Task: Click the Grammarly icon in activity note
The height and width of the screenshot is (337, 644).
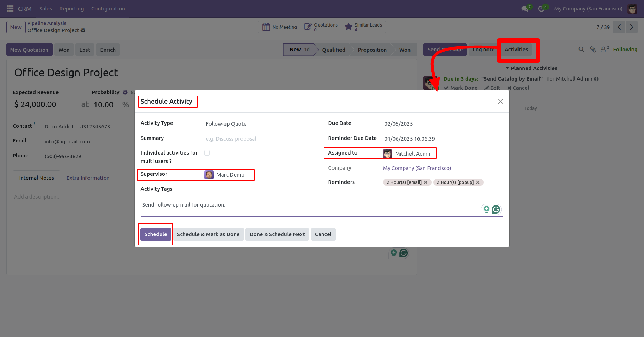Action: click(x=496, y=209)
